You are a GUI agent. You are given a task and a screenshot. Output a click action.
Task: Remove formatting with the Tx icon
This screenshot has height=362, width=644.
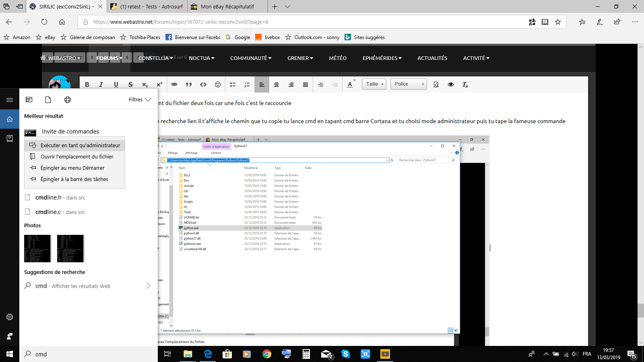465,84
